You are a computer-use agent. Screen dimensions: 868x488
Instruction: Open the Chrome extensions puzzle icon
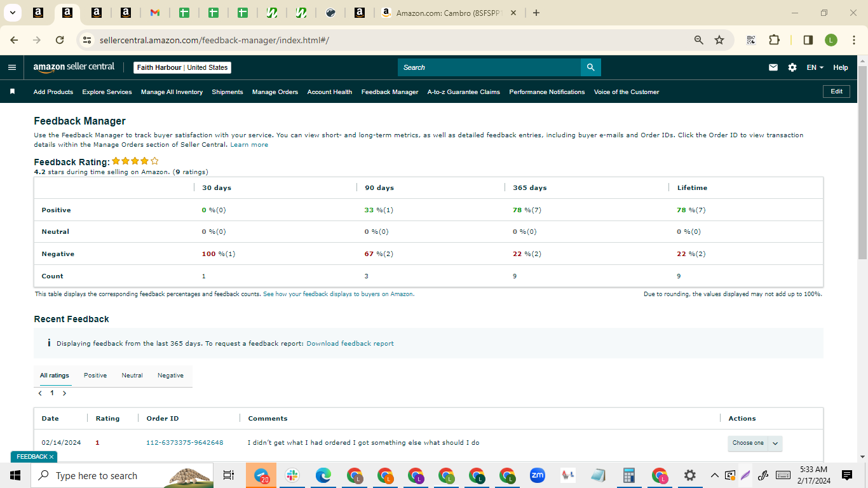[774, 40]
